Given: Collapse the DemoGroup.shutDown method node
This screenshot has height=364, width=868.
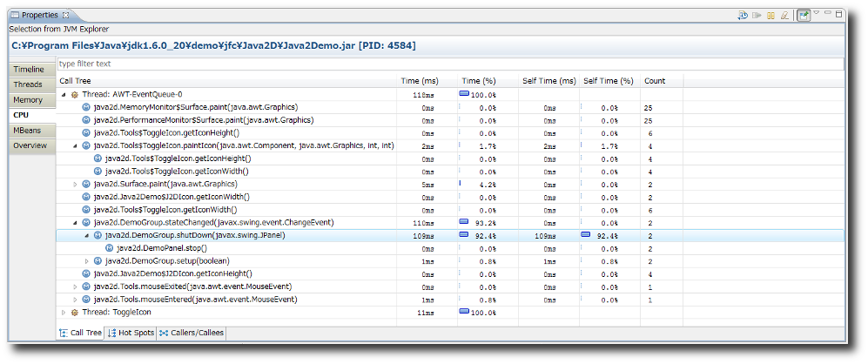Looking at the screenshot, I should point(86,235).
